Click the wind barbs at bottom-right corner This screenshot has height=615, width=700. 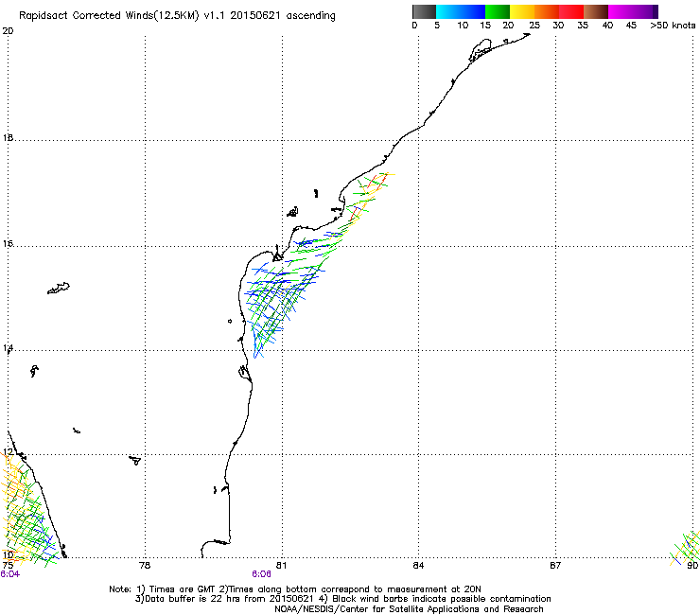pos(685,547)
